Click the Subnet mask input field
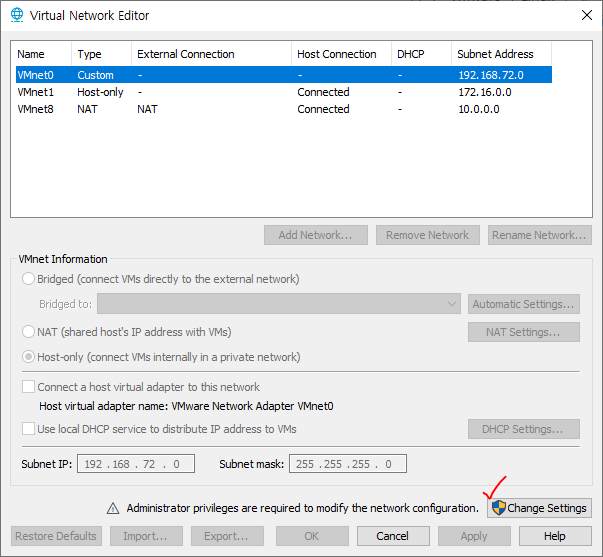The width and height of the screenshot is (603, 557). click(x=348, y=464)
